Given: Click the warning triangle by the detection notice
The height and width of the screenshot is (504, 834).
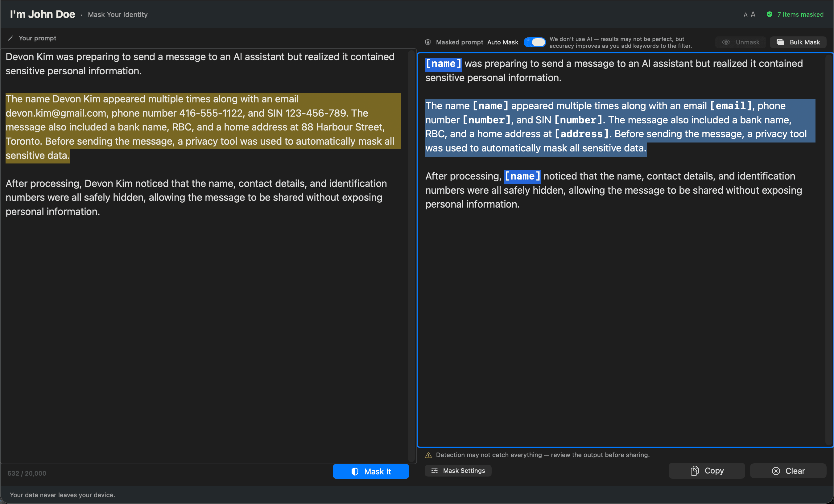Looking at the screenshot, I should (428, 455).
